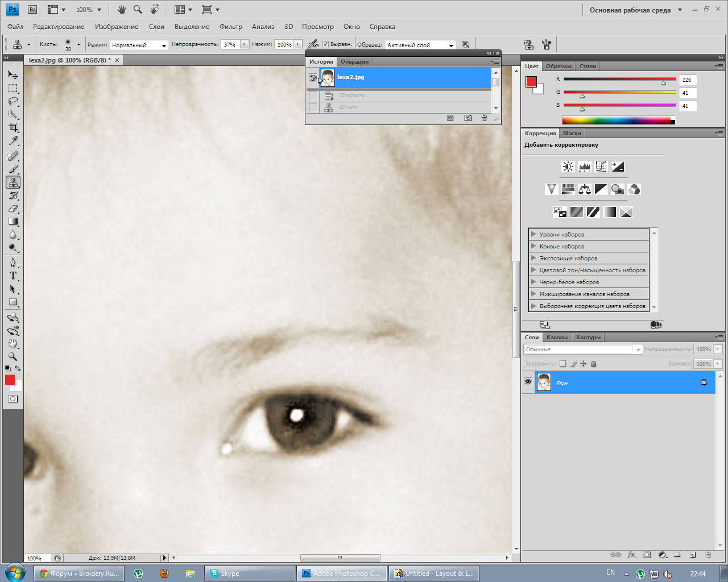The height and width of the screenshot is (582, 728).
Task: Delete current state in History panel
Action: (x=484, y=118)
